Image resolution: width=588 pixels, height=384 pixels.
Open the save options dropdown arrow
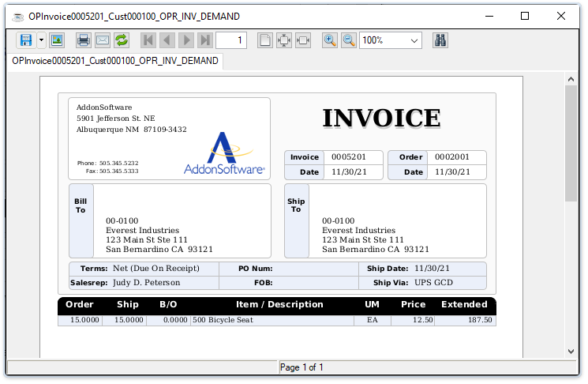41,40
